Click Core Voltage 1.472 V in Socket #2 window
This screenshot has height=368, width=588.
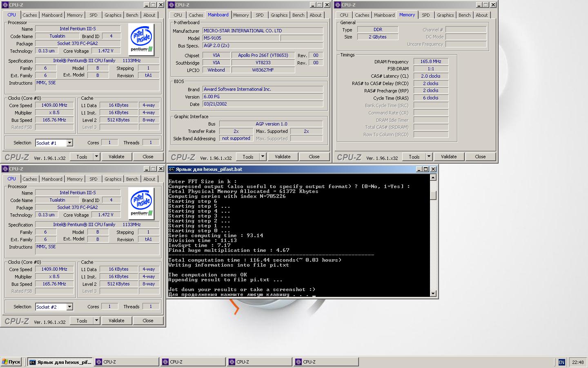pos(106,215)
